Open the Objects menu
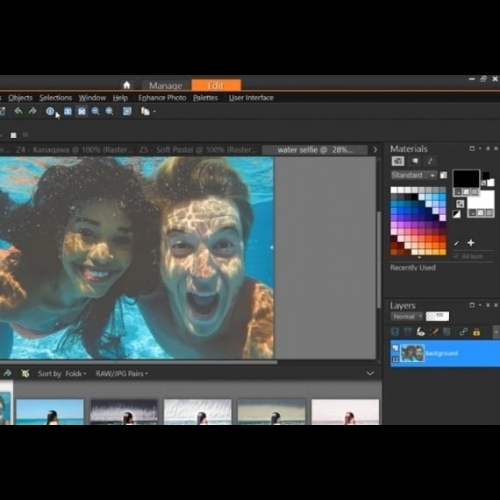The image size is (500, 500). click(x=20, y=98)
